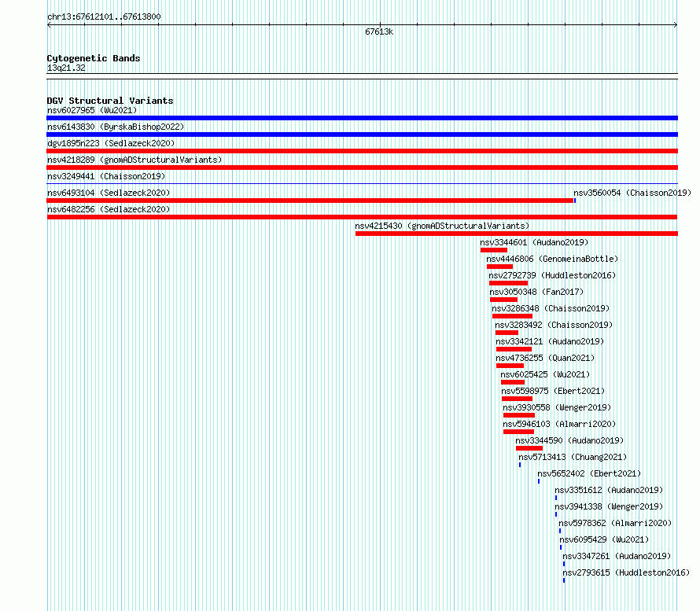This screenshot has width=700, height=611.
Task: Click the left arrow on the ruler
Action: click(49, 25)
